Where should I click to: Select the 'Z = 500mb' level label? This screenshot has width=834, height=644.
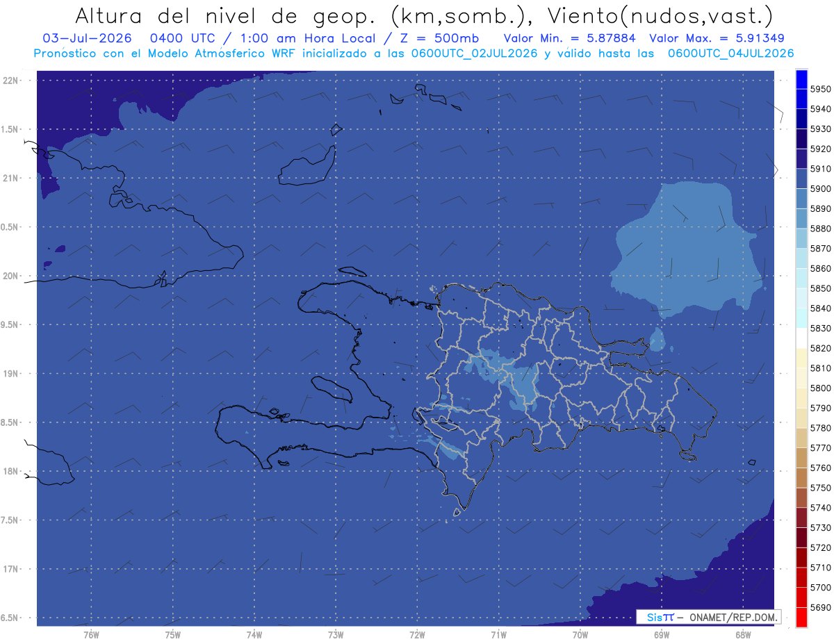point(440,38)
